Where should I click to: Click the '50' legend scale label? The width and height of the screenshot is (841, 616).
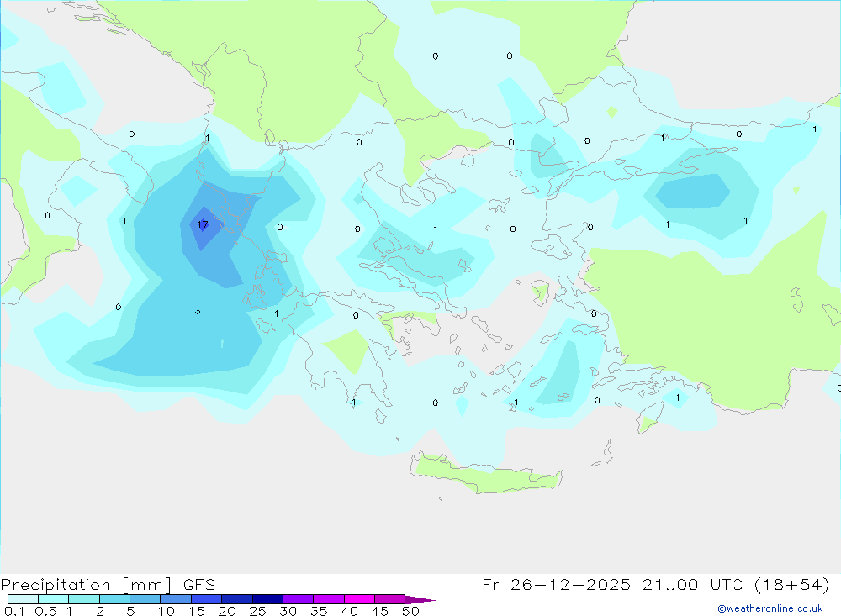[410, 611]
